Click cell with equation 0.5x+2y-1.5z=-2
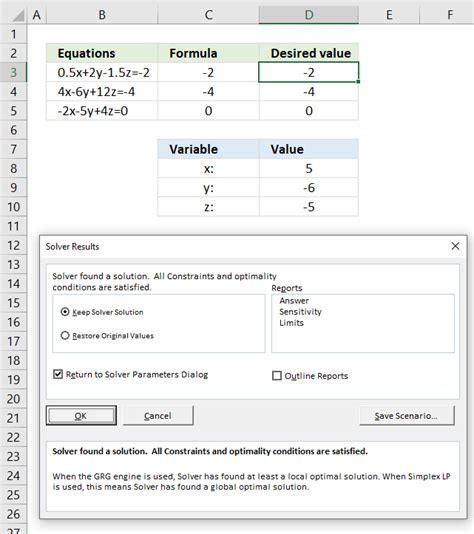The height and width of the screenshot is (534, 474). (102, 72)
